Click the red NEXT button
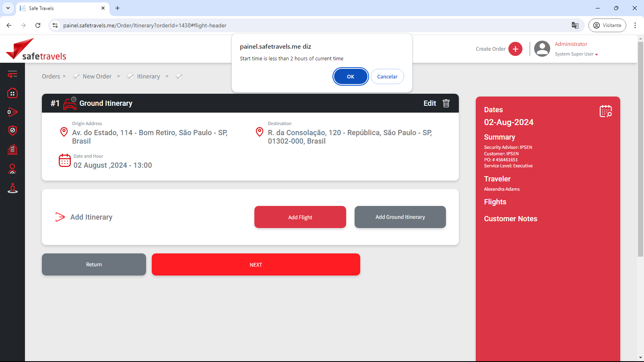 256,265
